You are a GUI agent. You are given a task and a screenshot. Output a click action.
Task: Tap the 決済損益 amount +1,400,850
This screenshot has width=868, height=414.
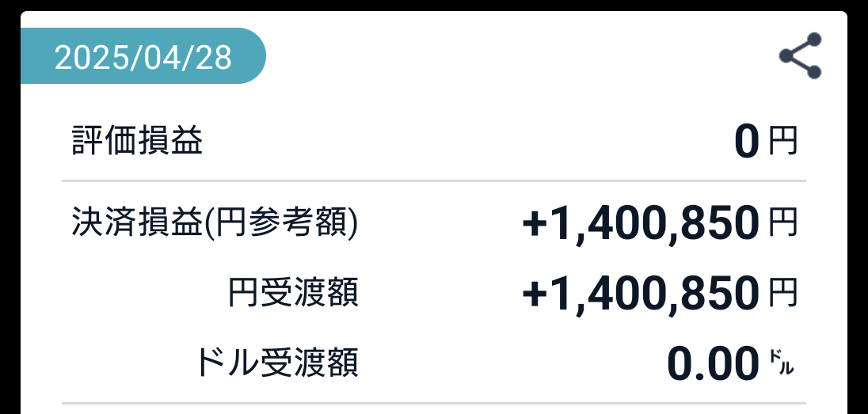pos(641,225)
